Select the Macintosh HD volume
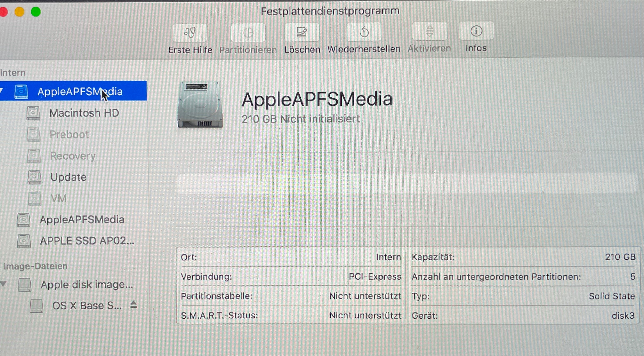 (x=84, y=113)
